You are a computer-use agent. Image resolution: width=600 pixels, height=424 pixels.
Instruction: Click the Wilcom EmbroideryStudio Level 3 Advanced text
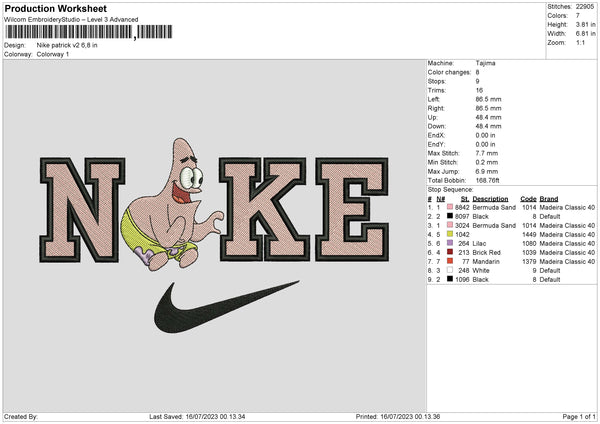coord(71,20)
